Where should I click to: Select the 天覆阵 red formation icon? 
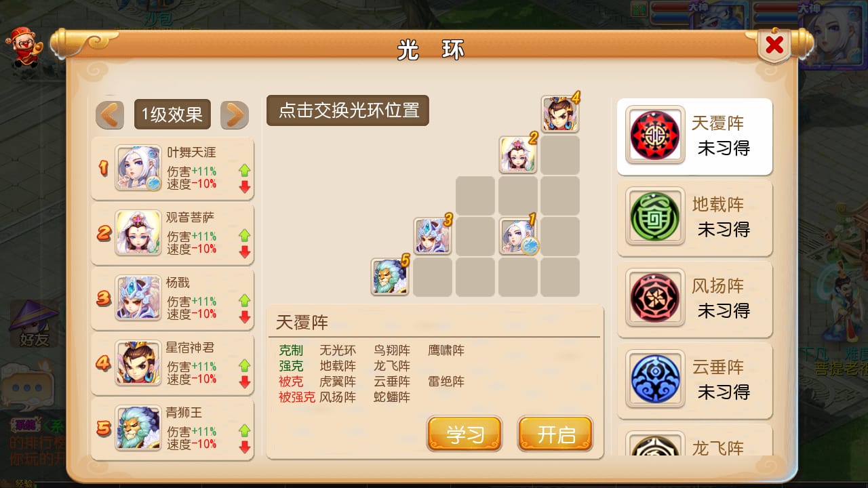654,135
